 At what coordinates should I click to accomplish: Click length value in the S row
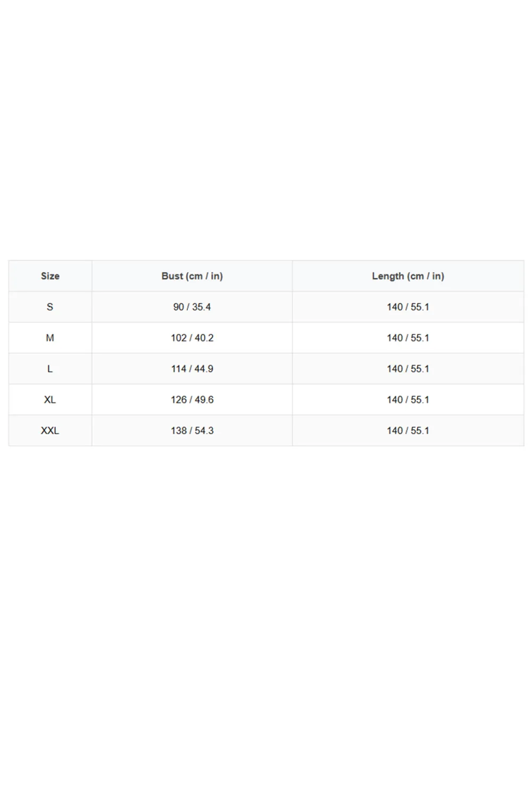point(408,307)
